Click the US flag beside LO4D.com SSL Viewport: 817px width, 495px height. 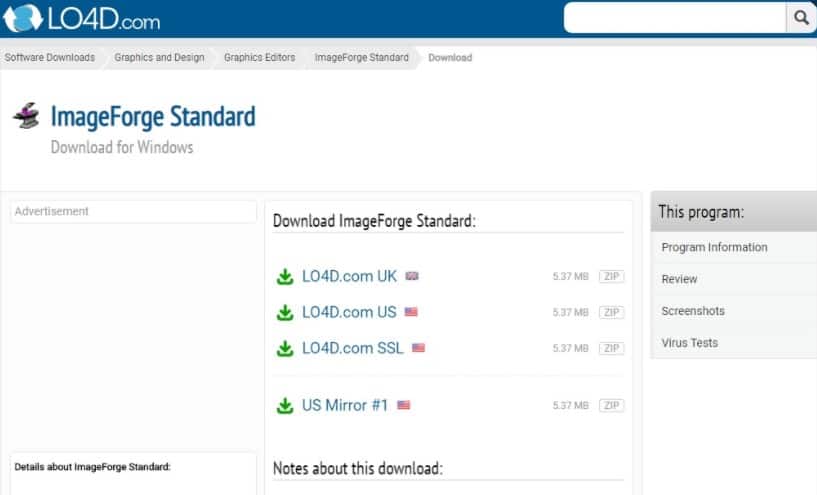pyautogui.click(x=418, y=348)
